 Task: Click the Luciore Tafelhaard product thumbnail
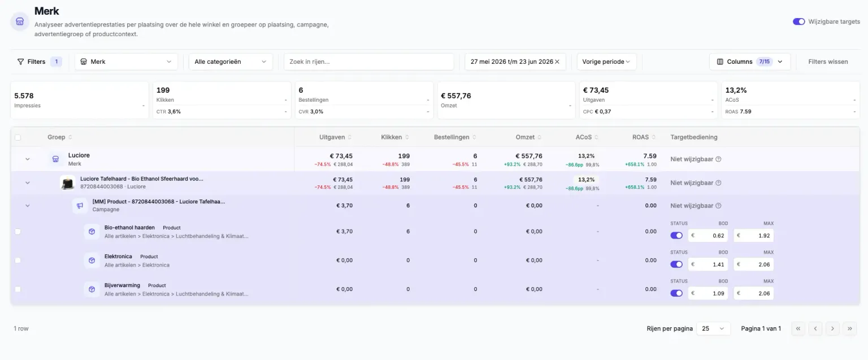(x=68, y=183)
